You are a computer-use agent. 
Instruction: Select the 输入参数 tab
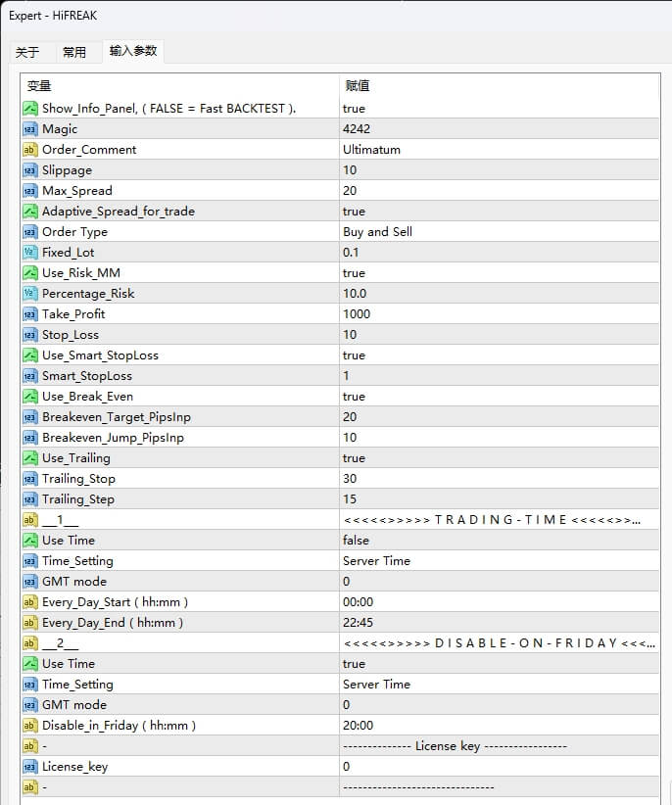133,51
